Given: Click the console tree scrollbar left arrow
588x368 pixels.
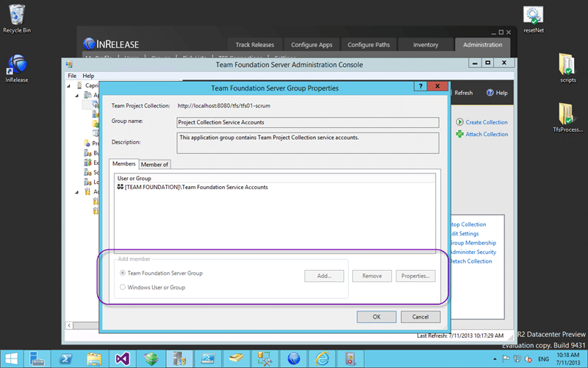Looking at the screenshot, I should coord(69,325).
